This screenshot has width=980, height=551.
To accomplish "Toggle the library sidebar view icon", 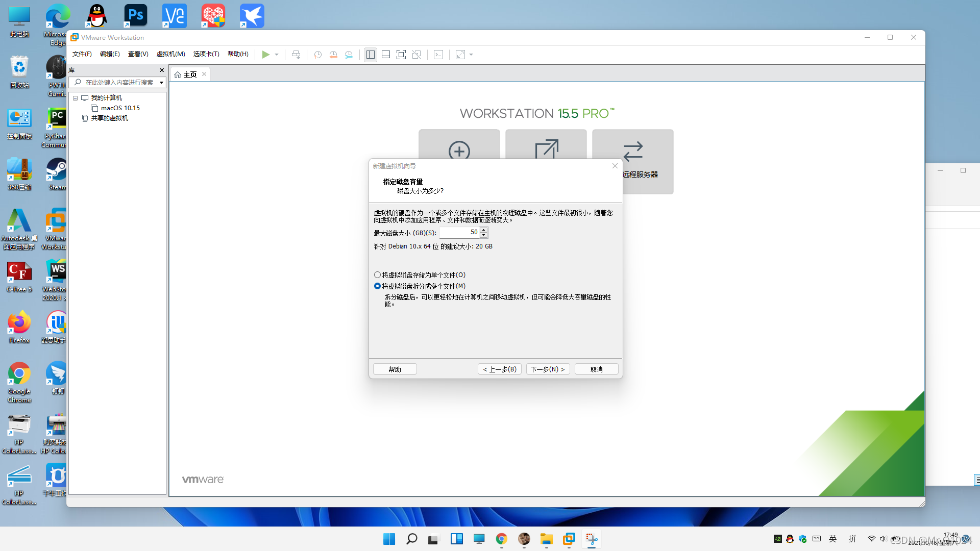I will tap(371, 55).
